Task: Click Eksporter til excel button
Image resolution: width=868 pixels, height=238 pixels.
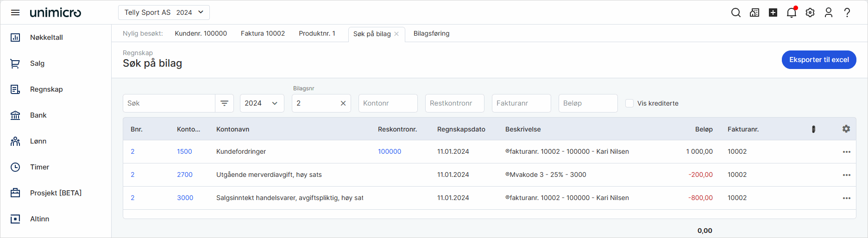Action: 818,60
